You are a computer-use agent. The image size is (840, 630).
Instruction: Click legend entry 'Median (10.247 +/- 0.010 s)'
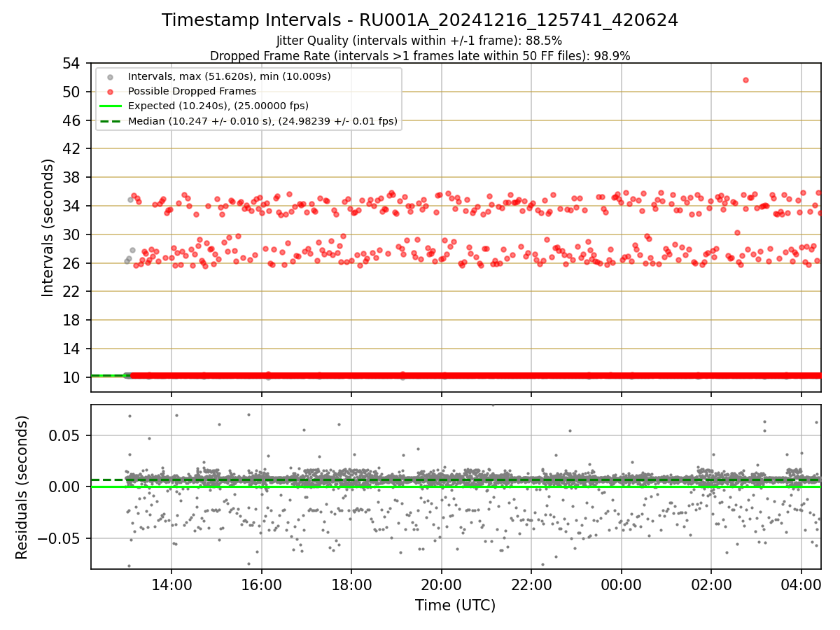pyautogui.click(x=263, y=121)
